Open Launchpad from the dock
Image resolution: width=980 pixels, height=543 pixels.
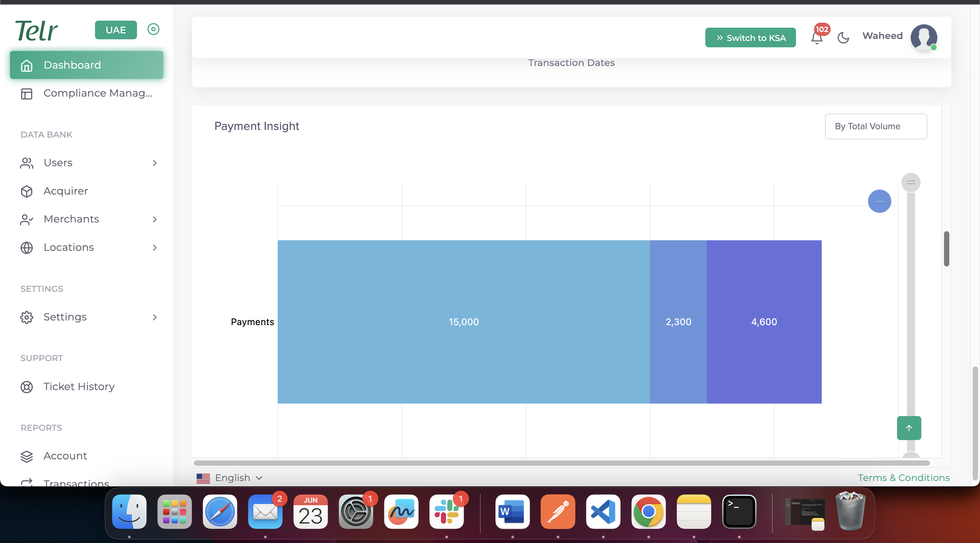pos(175,511)
